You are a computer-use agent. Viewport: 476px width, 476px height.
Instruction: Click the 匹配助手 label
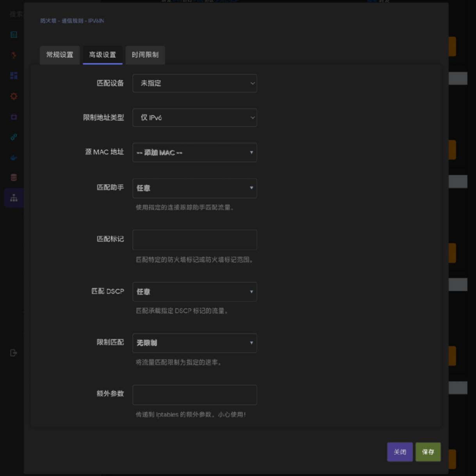[x=110, y=187]
